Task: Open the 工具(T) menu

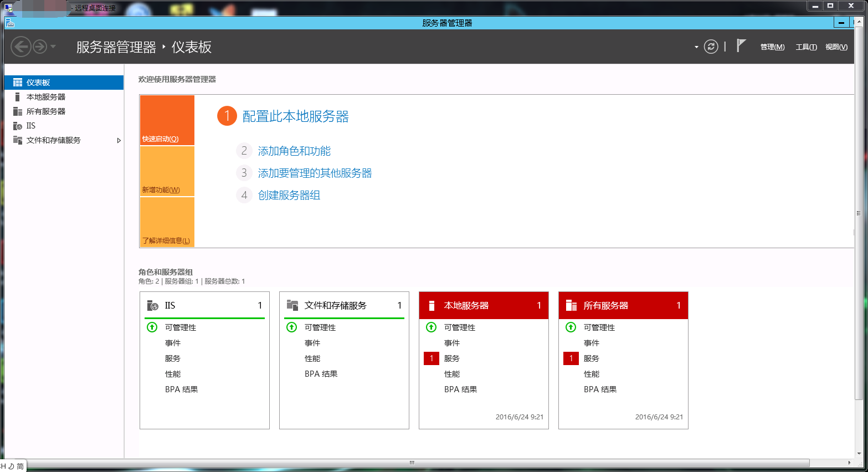Action: click(806, 47)
